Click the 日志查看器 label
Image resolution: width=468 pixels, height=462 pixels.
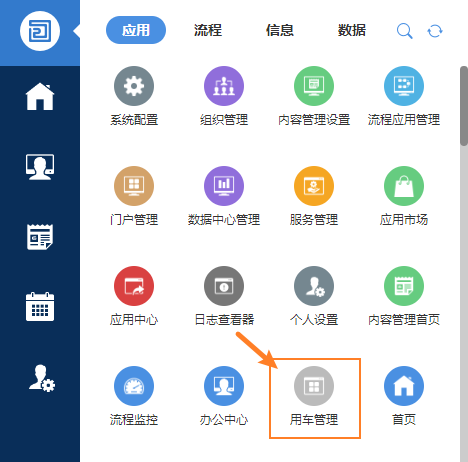tap(224, 320)
